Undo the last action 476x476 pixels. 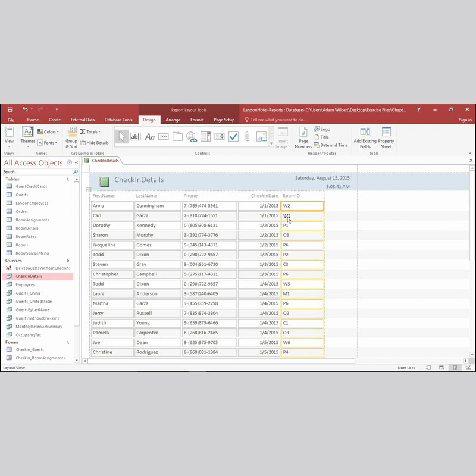[x=25, y=109]
